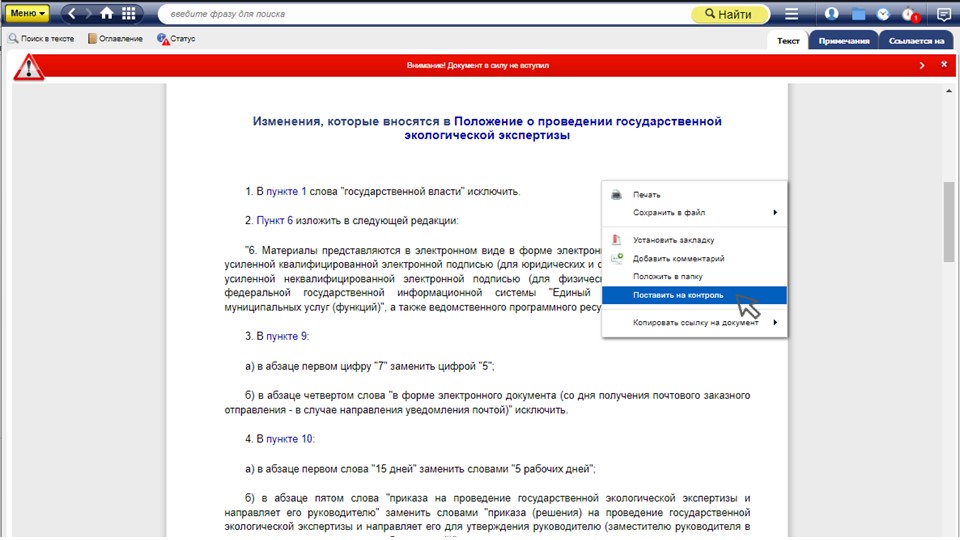Click Поиск в тексте in the toolbar
The image size is (960, 540).
click(42, 39)
